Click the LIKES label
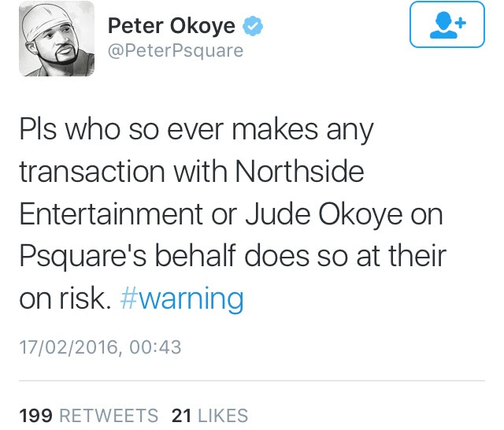This screenshot has width=504, height=430. click(x=223, y=415)
